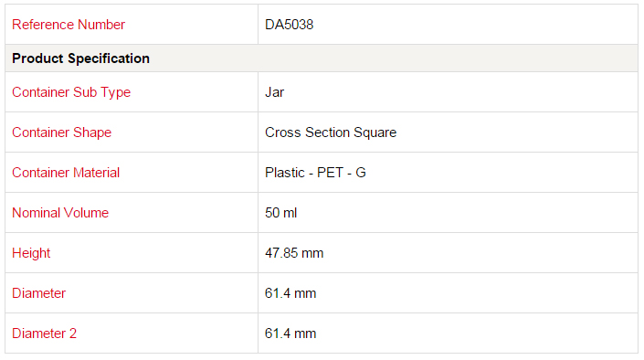This screenshot has height=360, width=644.
Task: Click the Container Sub Type label
Action: pos(71,92)
